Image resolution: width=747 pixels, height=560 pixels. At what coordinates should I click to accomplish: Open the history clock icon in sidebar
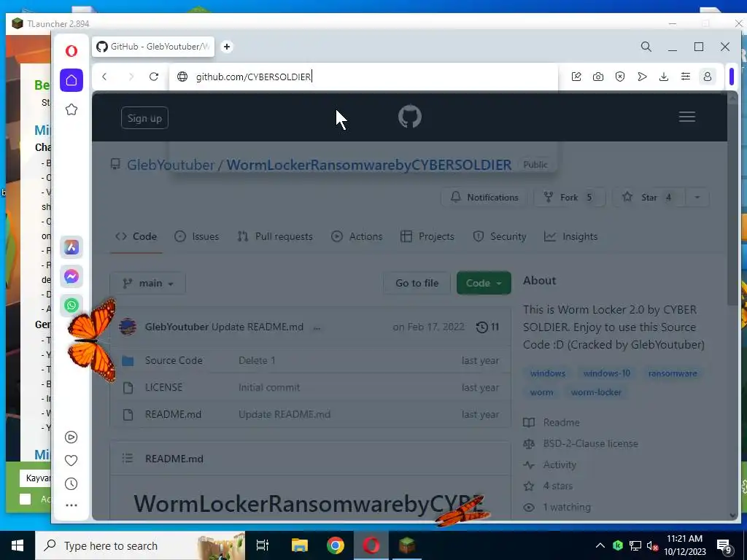pyautogui.click(x=71, y=484)
